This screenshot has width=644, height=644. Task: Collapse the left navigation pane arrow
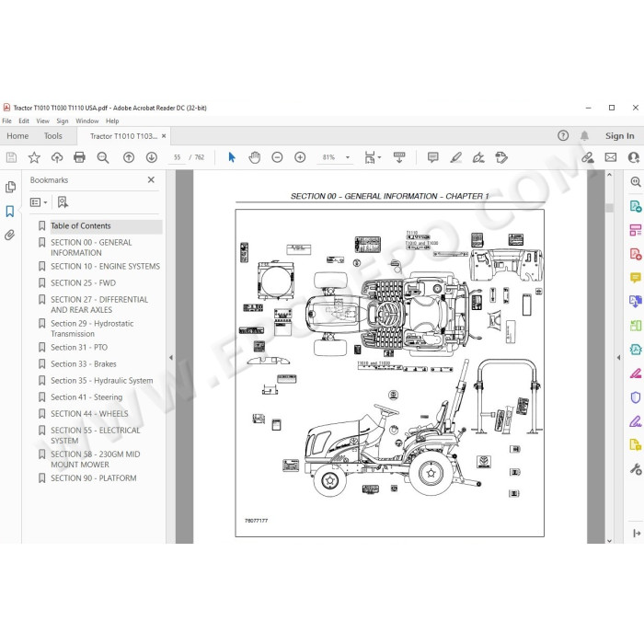coord(171,358)
